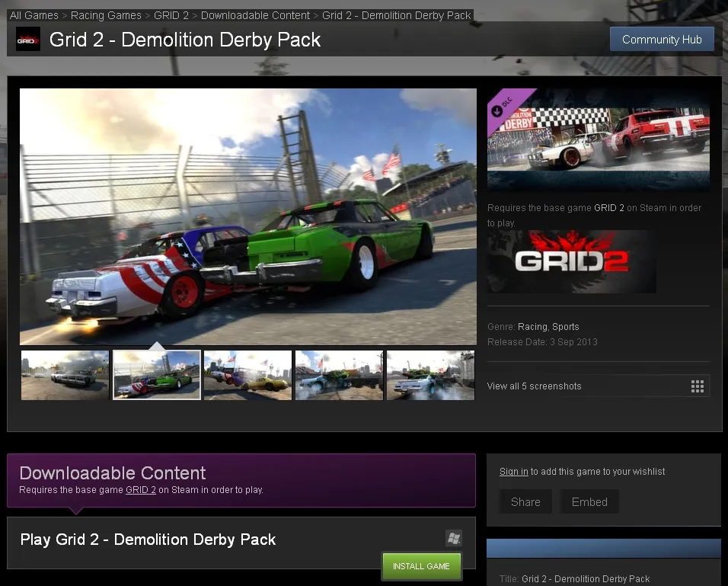
Task: Click the large main screenshot image
Action: click(248, 216)
